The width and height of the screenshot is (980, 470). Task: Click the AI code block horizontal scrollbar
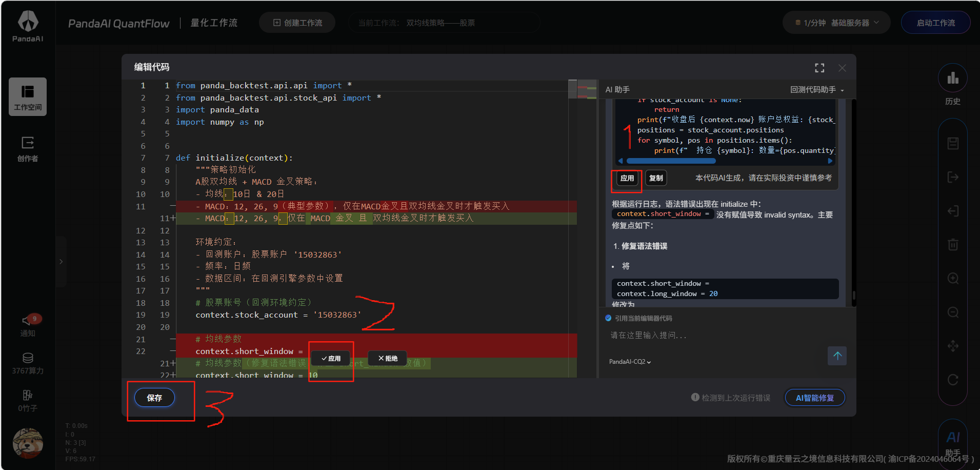click(671, 161)
